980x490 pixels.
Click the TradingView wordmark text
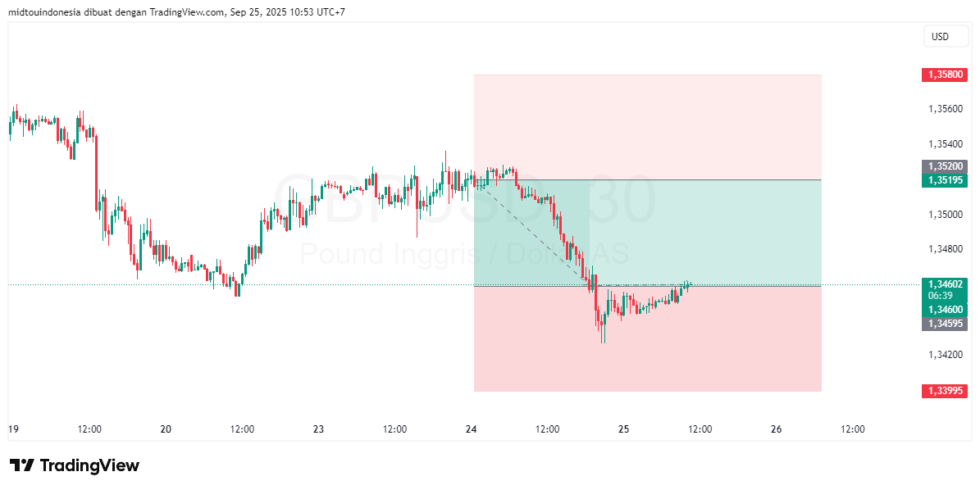pos(90,465)
